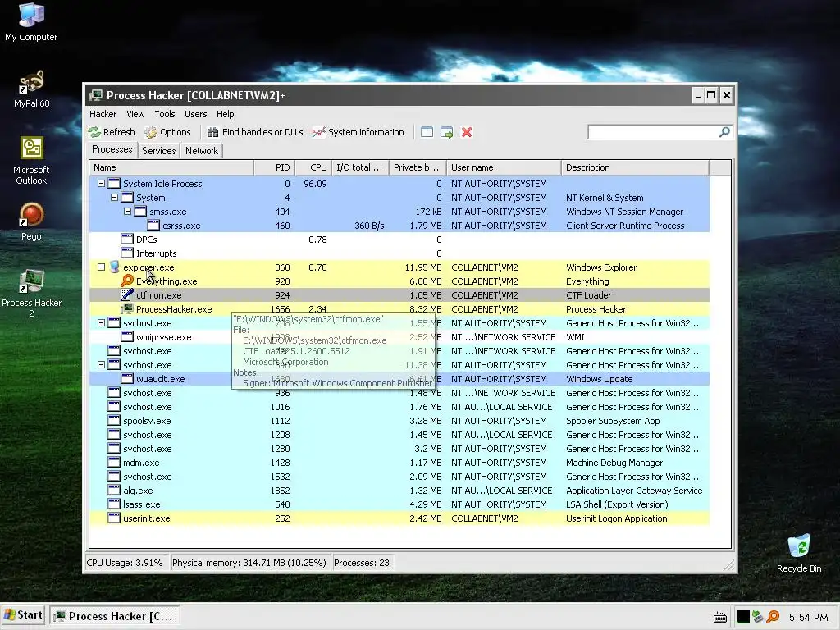
Task: Select the Processes tab
Action: [112, 149]
